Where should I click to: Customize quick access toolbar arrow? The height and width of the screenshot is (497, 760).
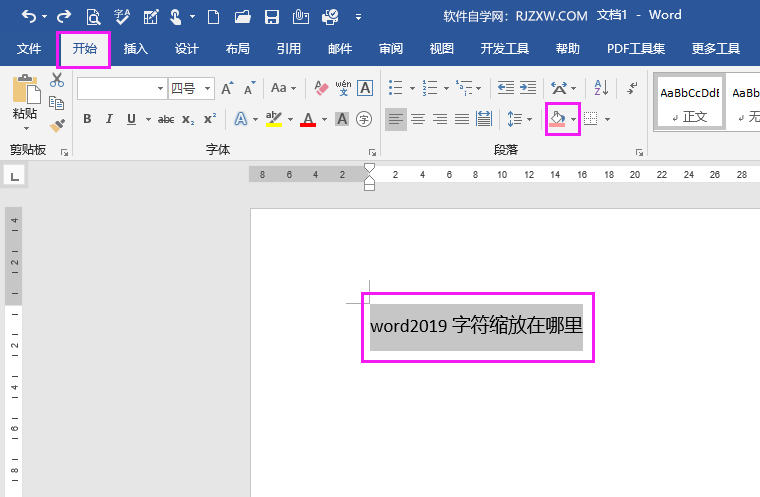coord(358,17)
